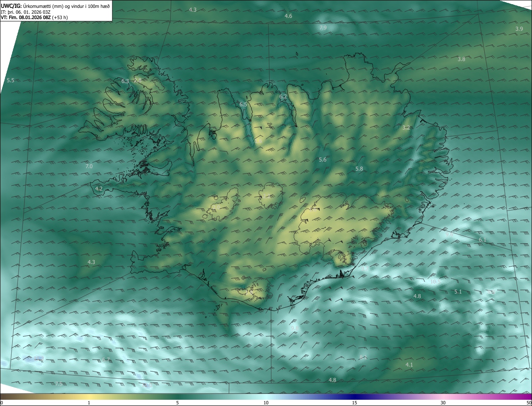Screen dimensions: 532x406
Task: Click the 9.8 value south of Iceland
Action: coord(295,328)
